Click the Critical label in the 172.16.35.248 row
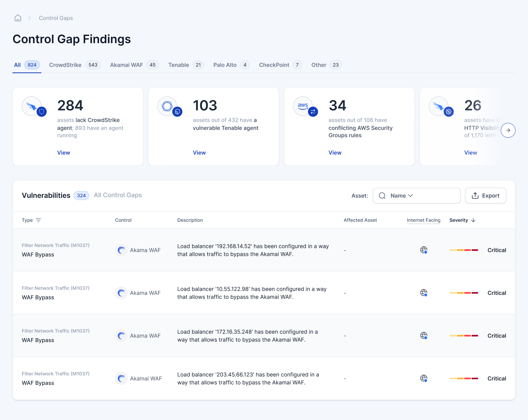Image resolution: width=528 pixels, height=420 pixels. [x=497, y=336]
